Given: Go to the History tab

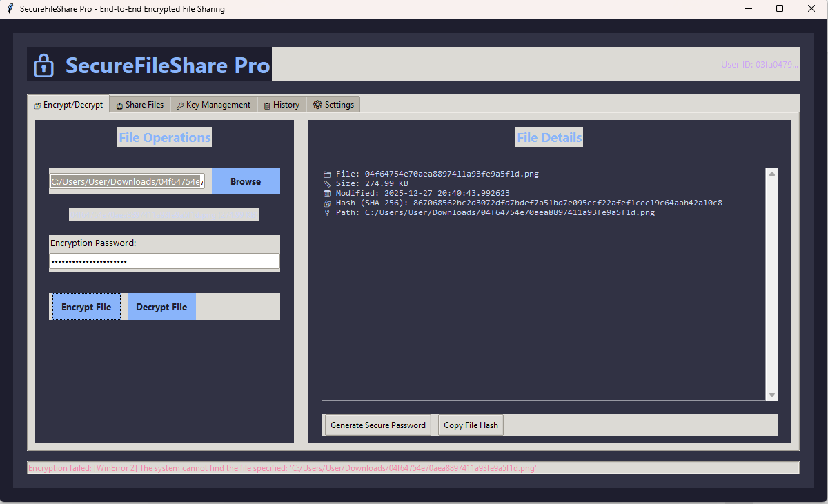Looking at the screenshot, I should coord(282,105).
